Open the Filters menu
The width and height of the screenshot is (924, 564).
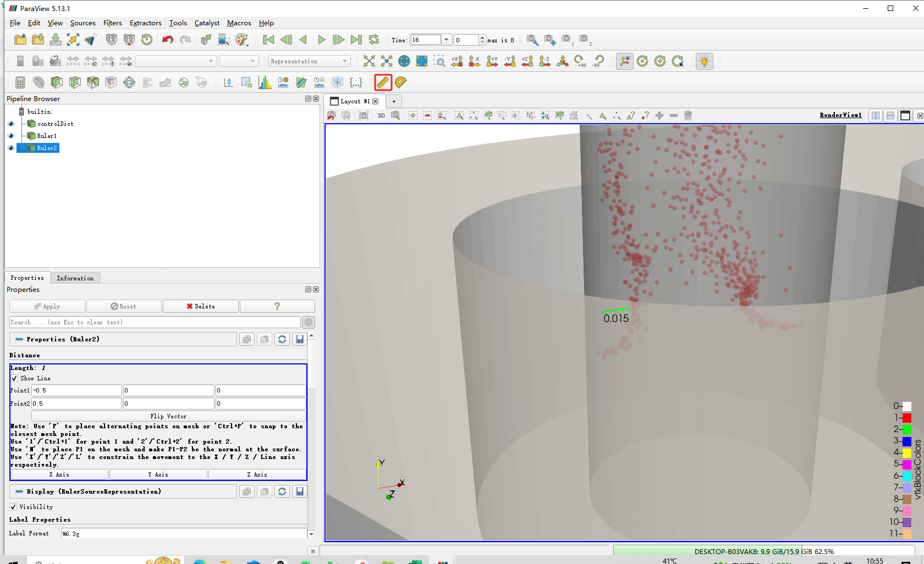point(112,23)
